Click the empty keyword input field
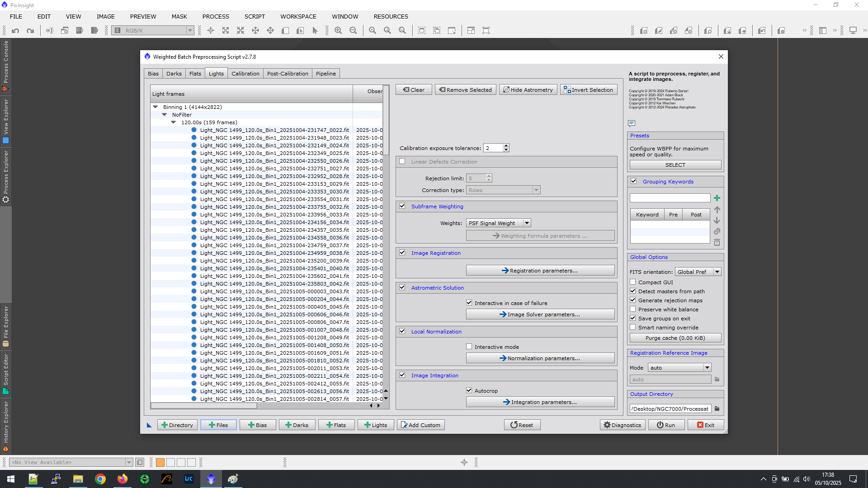 click(670, 198)
